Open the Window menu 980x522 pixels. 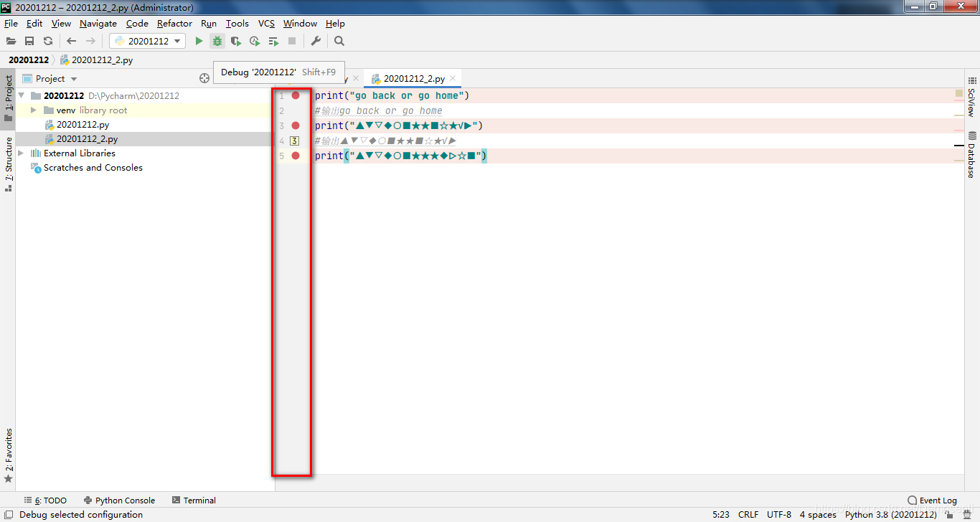point(300,24)
